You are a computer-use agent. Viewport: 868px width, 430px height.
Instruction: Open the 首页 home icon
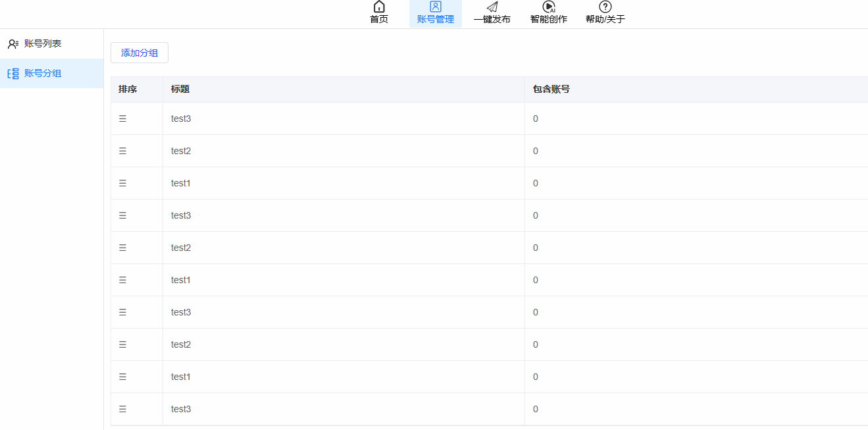(x=378, y=7)
